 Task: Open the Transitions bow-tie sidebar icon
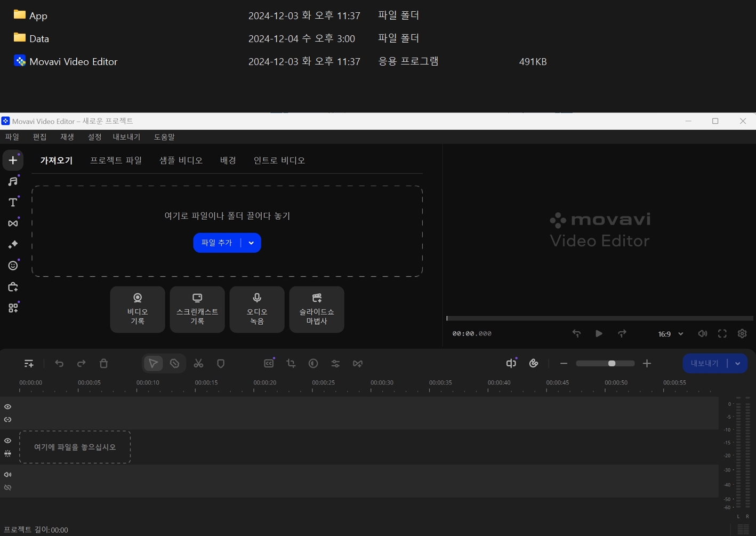(13, 223)
